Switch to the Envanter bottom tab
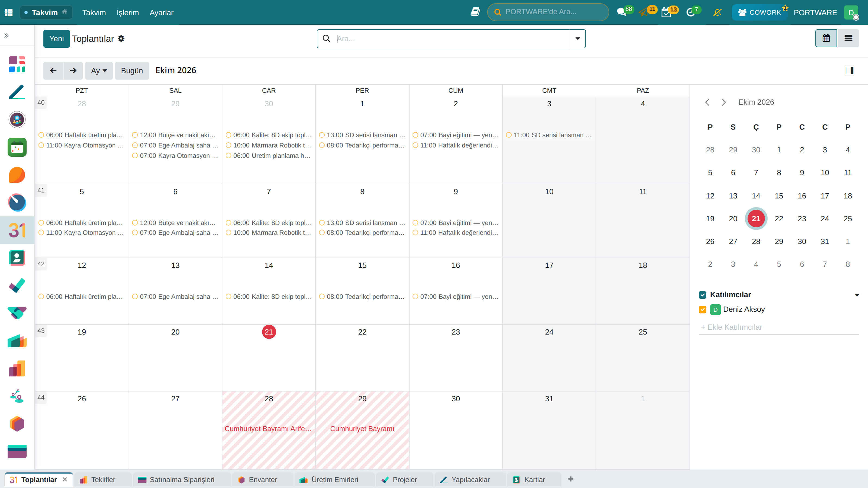This screenshot has height=488, width=868. click(263, 480)
